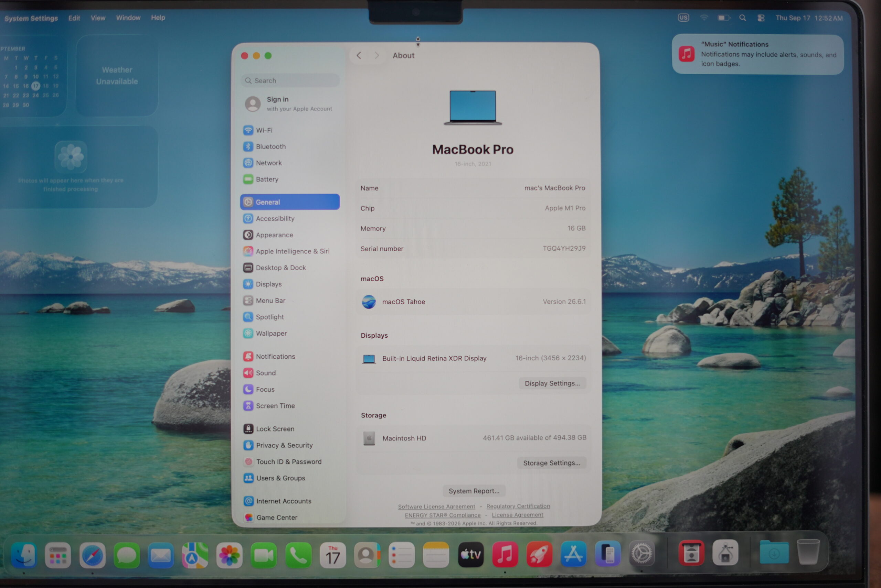
Task: Select General in the sidebar
Action: [290, 202]
